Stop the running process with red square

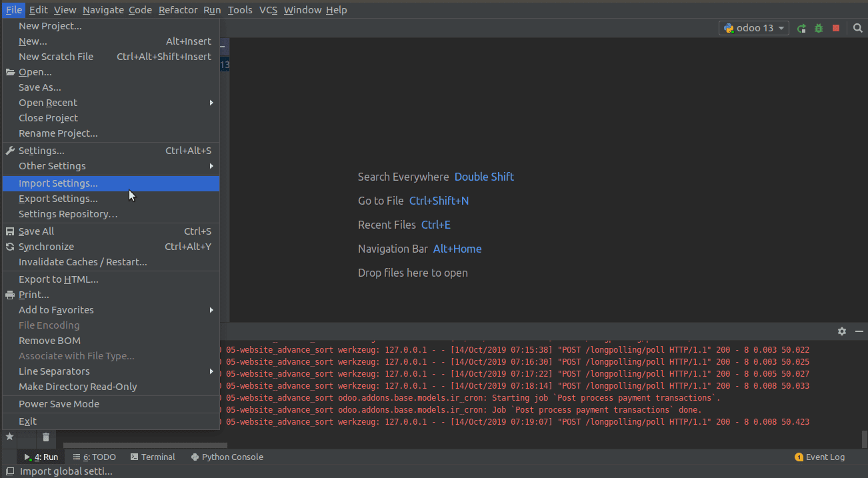836,28
